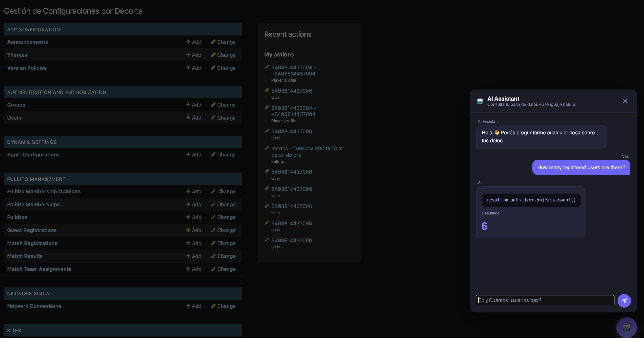The width and height of the screenshot is (644, 338).
Task: Change Announcements entries
Action: click(x=223, y=42)
